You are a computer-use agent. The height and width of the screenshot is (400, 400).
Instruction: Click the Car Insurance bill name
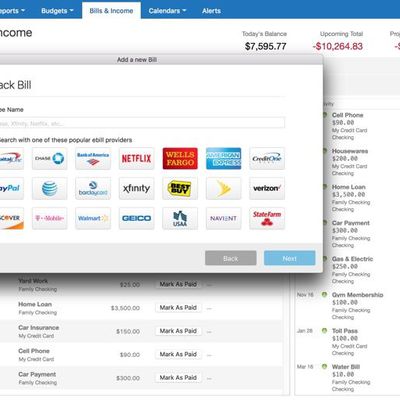point(39,328)
